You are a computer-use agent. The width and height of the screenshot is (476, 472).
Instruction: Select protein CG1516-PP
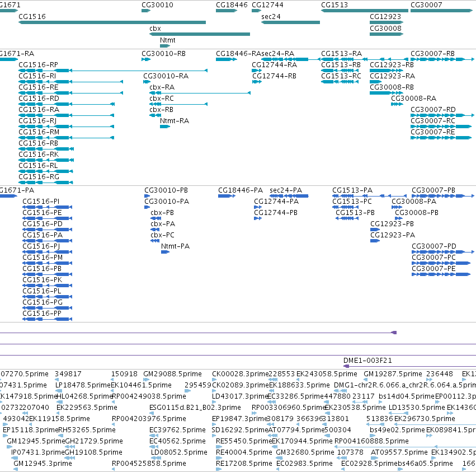click(42, 314)
